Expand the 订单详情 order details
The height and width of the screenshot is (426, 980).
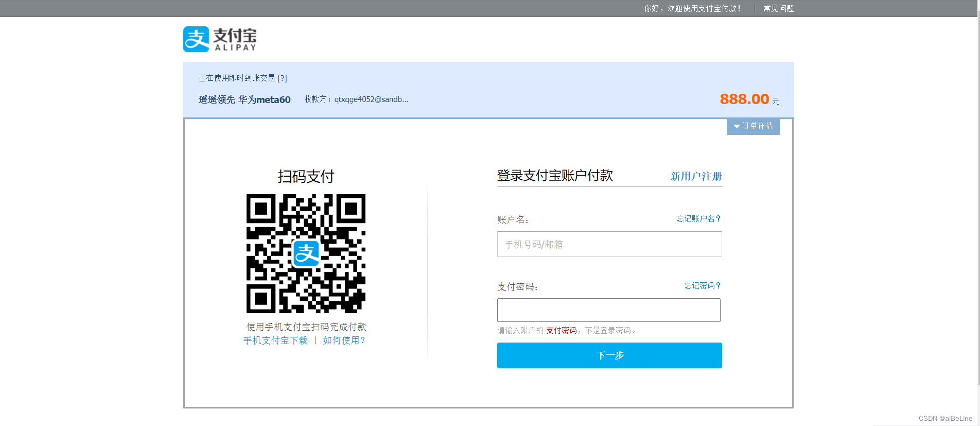point(753,126)
